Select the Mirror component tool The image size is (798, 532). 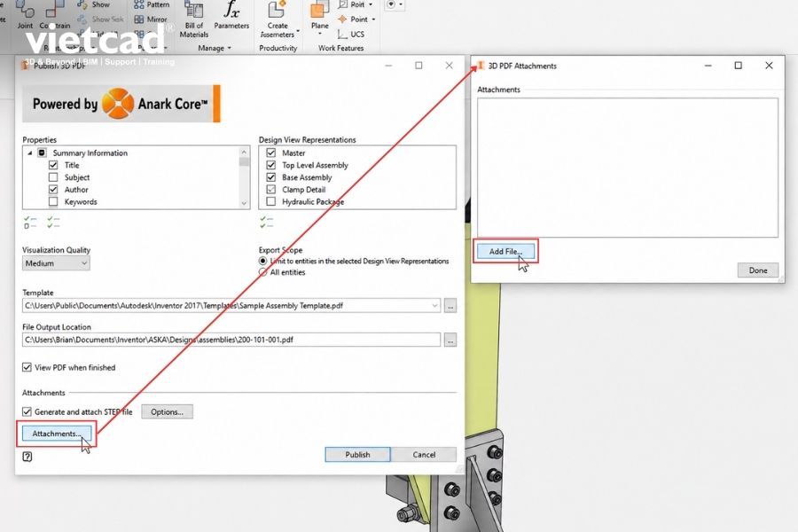click(x=151, y=20)
